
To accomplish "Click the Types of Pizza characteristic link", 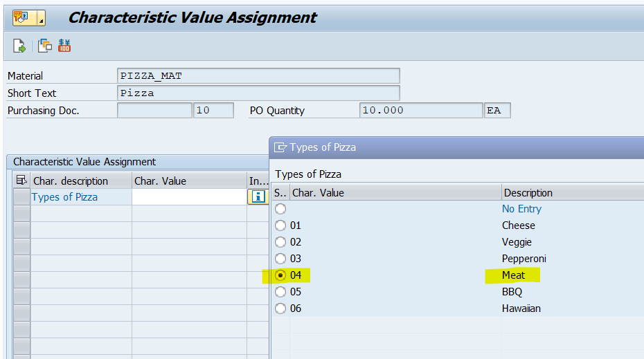I will point(65,197).
